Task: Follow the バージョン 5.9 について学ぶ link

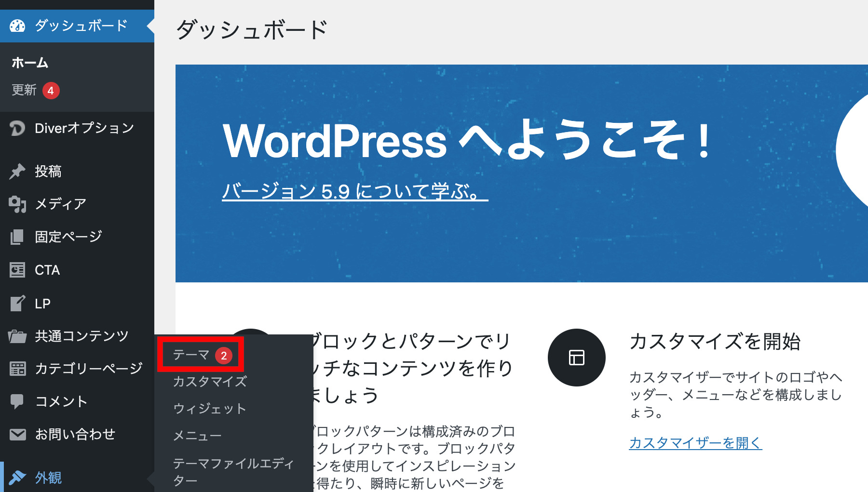Action: coord(355,192)
